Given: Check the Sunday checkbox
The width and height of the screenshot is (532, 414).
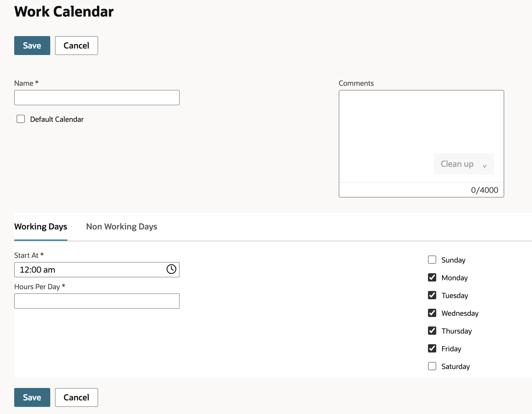Looking at the screenshot, I should coord(432,260).
